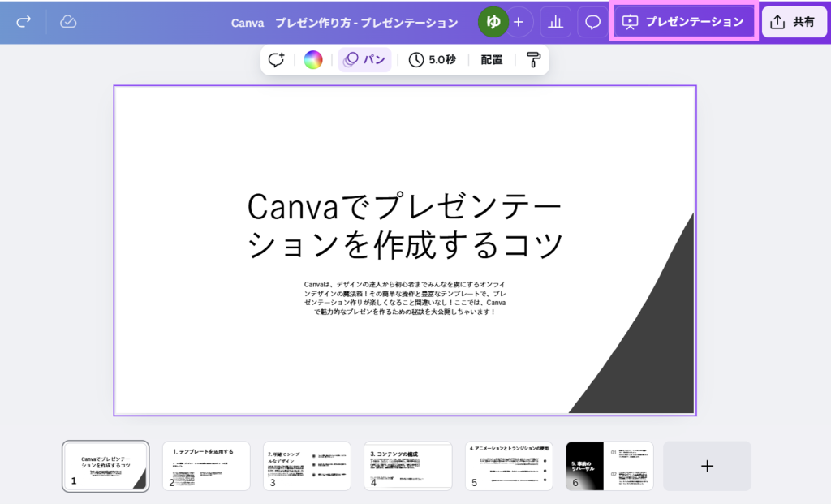Image resolution: width=831 pixels, height=504 pixels.
Task: Click the cloud save status icon
Action: (69, 22)
